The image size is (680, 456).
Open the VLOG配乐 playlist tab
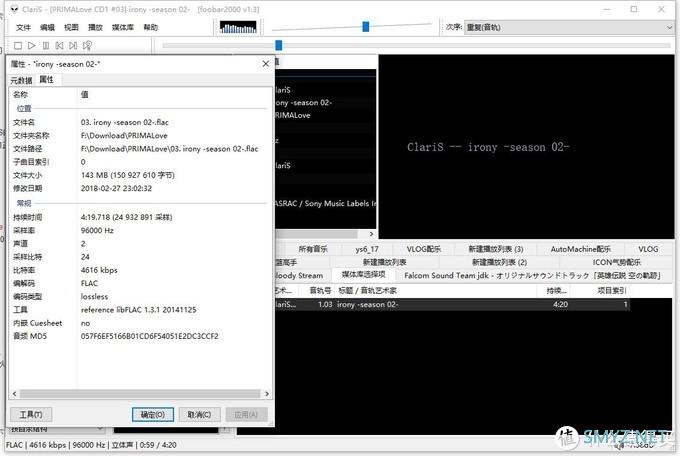tap(424, 249)
